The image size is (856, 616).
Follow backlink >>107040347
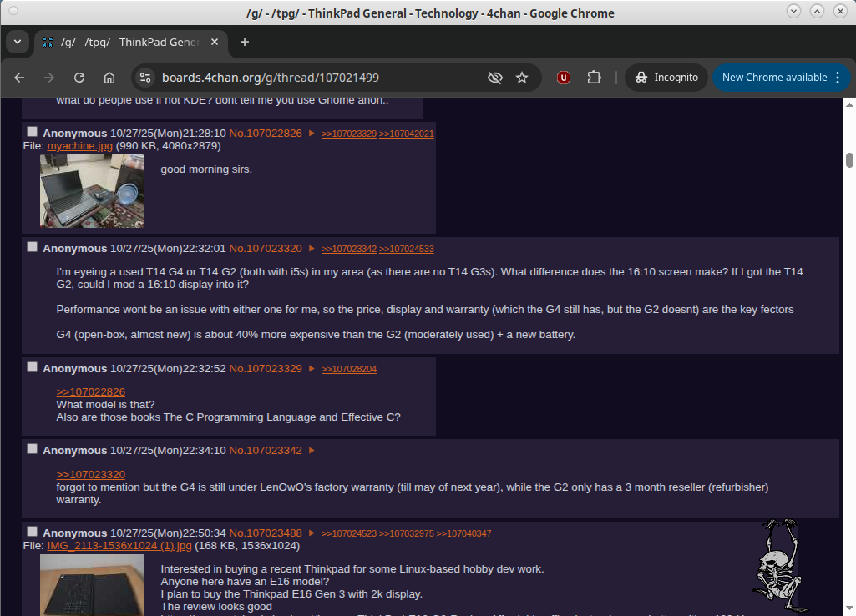tap(463, 533)
